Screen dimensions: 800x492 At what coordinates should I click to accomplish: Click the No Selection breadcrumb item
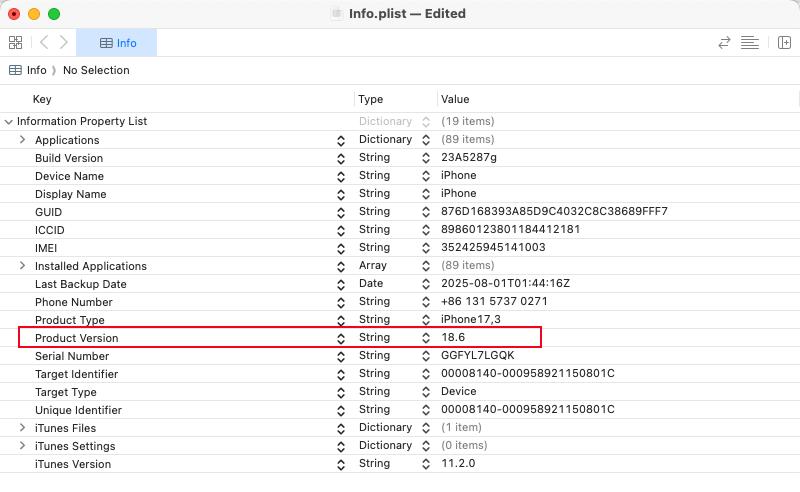click(x=96, y=70)
